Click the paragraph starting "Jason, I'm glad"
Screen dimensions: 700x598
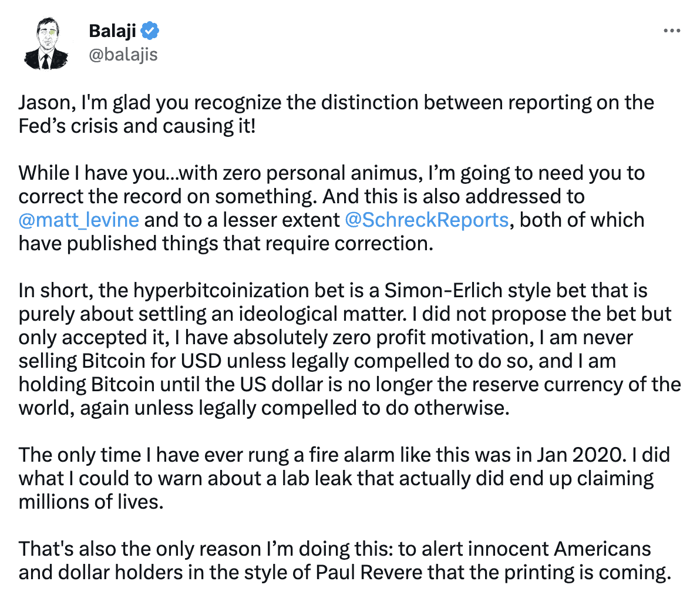[336, 114]
